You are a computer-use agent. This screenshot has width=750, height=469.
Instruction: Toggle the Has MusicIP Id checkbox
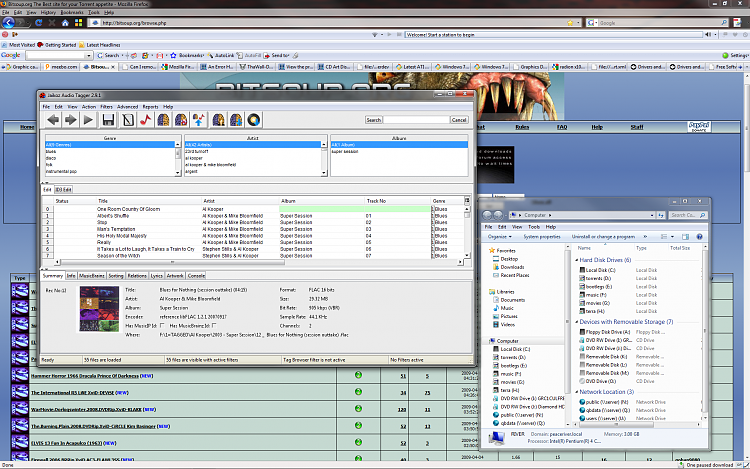[x=162, y=326]
